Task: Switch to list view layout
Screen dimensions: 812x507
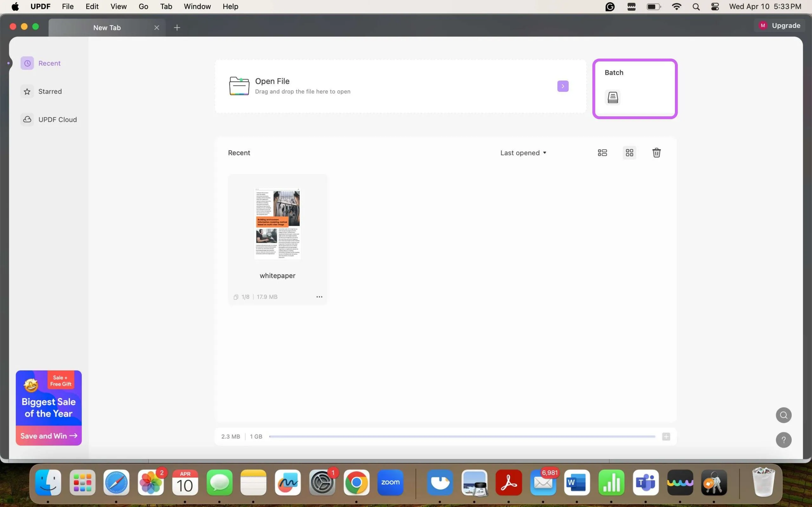Action: click(602, 153)
